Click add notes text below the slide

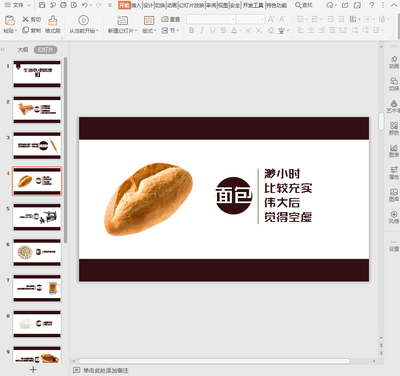[x=106, y=370]
